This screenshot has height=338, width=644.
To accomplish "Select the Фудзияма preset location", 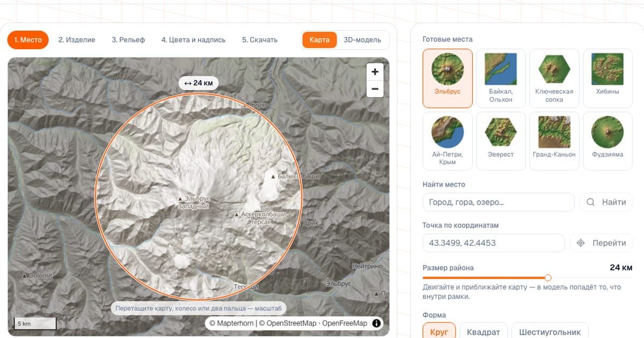I will tap(608, 141).
